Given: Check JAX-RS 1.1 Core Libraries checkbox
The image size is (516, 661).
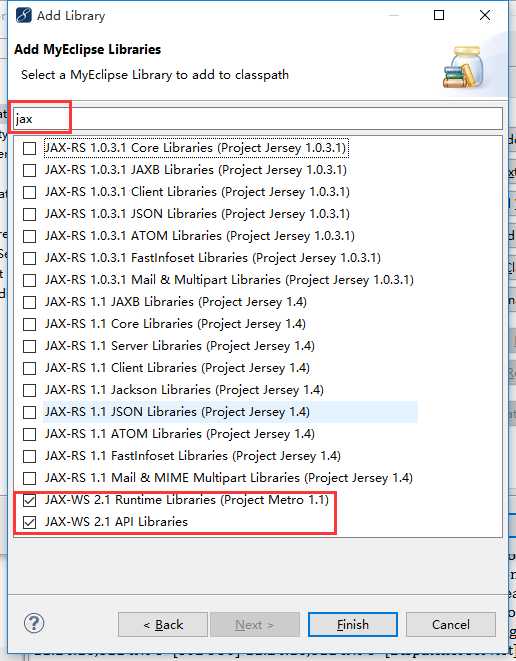Looking at the screenshot, I should click(x=30, y=324).
